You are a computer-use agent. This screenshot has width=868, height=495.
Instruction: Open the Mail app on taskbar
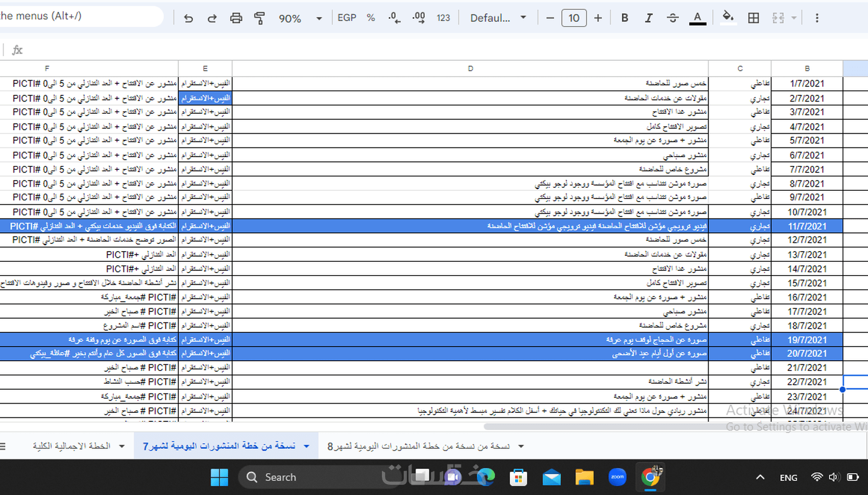pyautogui.click(x=551, y=477)
